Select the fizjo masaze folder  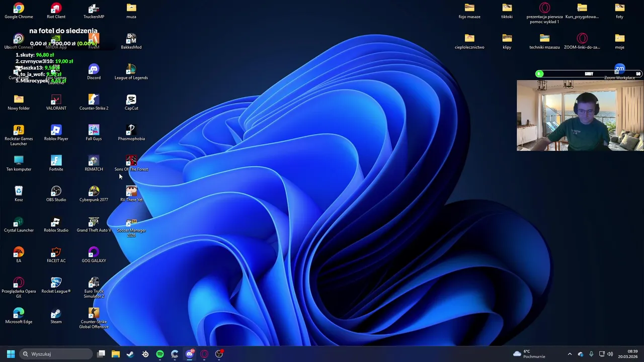click(469, 11)
